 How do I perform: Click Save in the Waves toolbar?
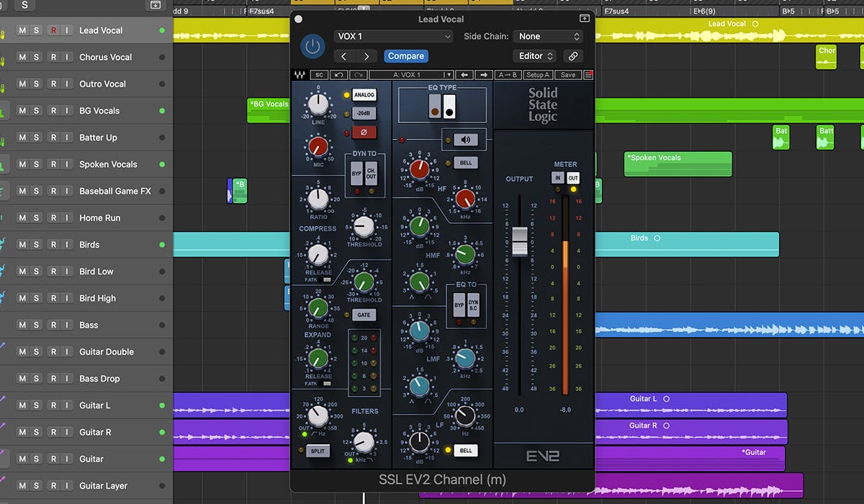[x=568, y=74]
